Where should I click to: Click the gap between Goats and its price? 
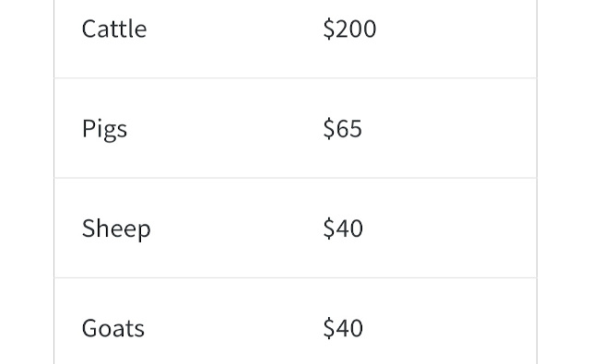[233, 328]
